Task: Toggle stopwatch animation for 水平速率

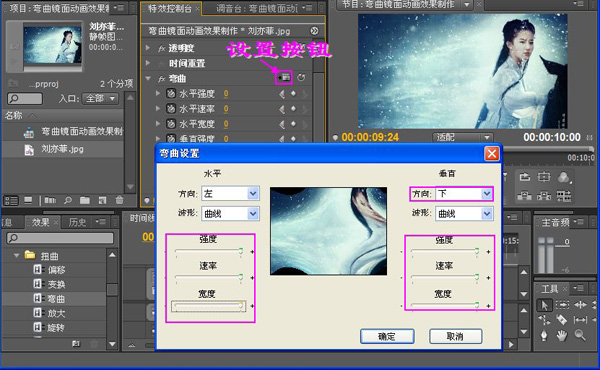Action: 171,109
